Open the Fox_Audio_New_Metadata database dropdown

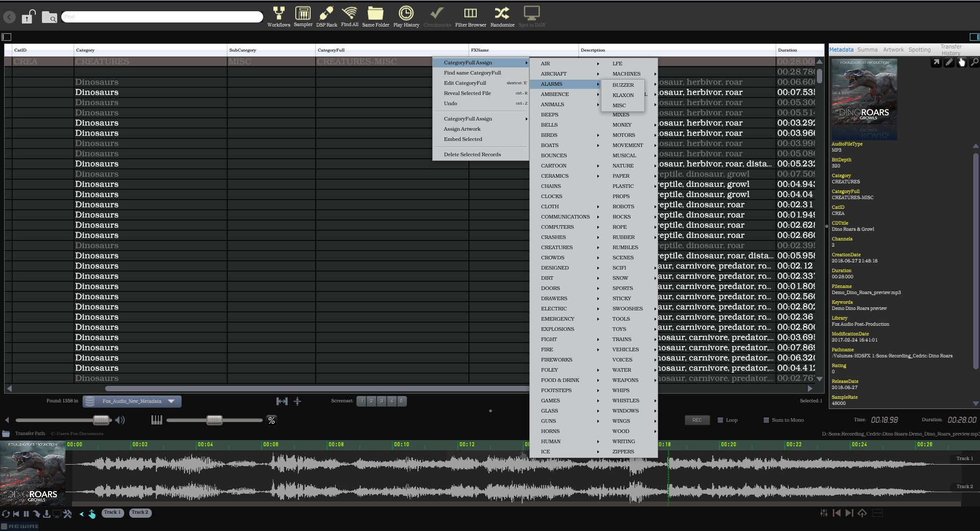132,401
